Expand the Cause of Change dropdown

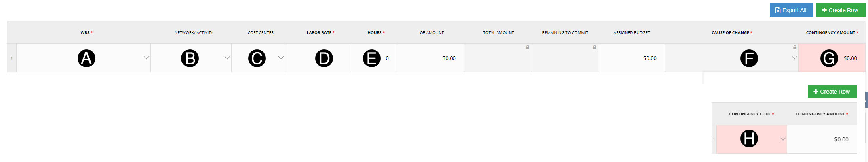click(794, 58)
